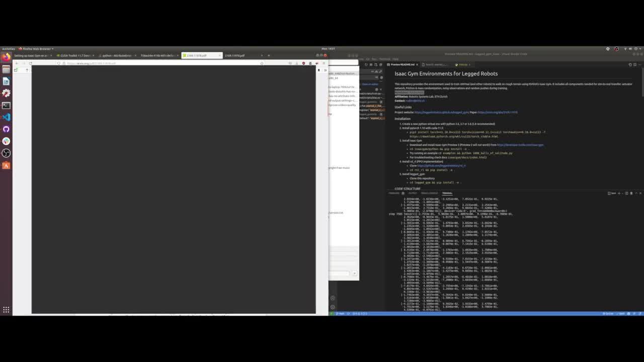Screen dimensions: 644x362
Task: Switch to the 'python - AttributeError' tab
Action: (116, 55)
